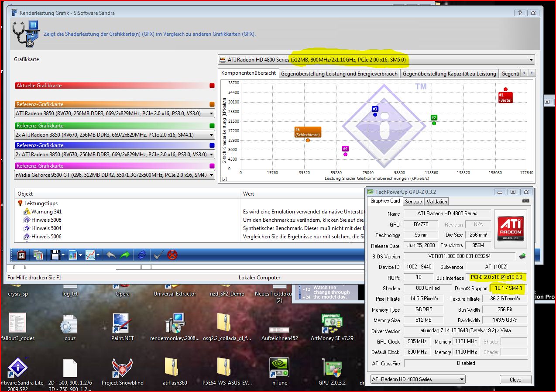Select the Hinweis 5006 row

46,237
